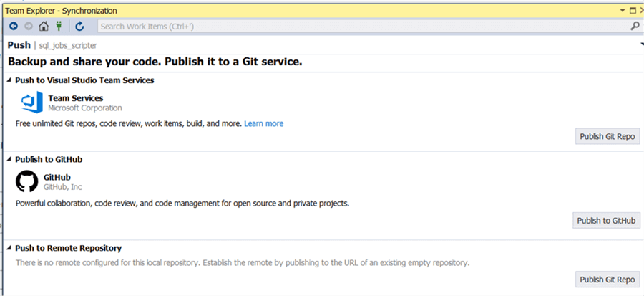Click the search magnifier icon
The width and height of the screenshot is (644, 296).
(635, 27)
